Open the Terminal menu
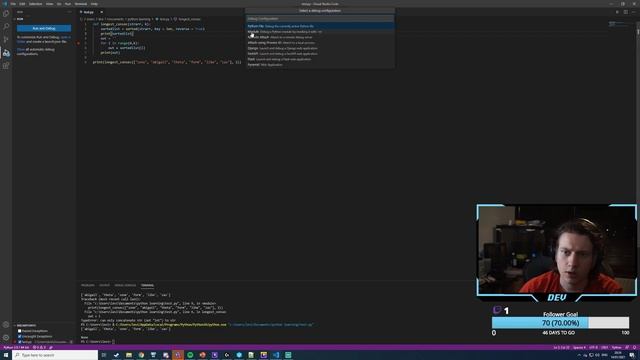 81,4
